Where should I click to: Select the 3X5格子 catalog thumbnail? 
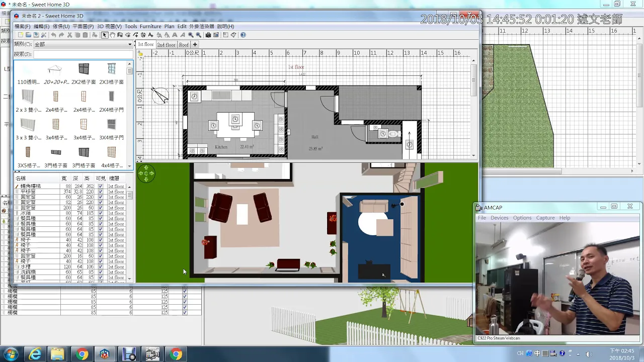point(28,157)
